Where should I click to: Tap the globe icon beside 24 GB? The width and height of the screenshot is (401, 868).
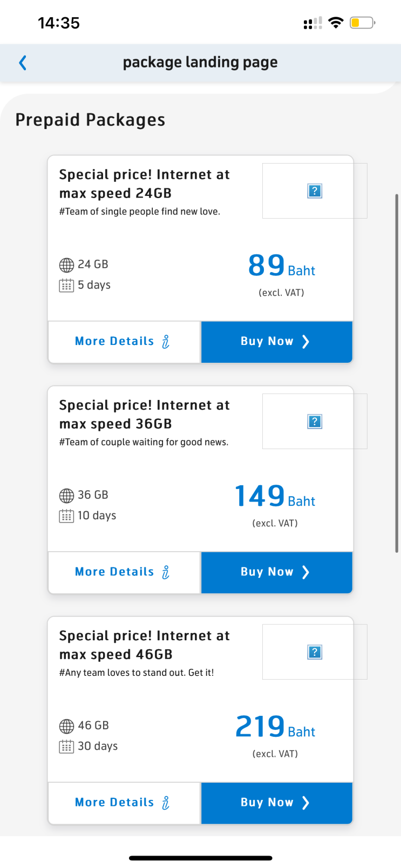click(66, 265)
